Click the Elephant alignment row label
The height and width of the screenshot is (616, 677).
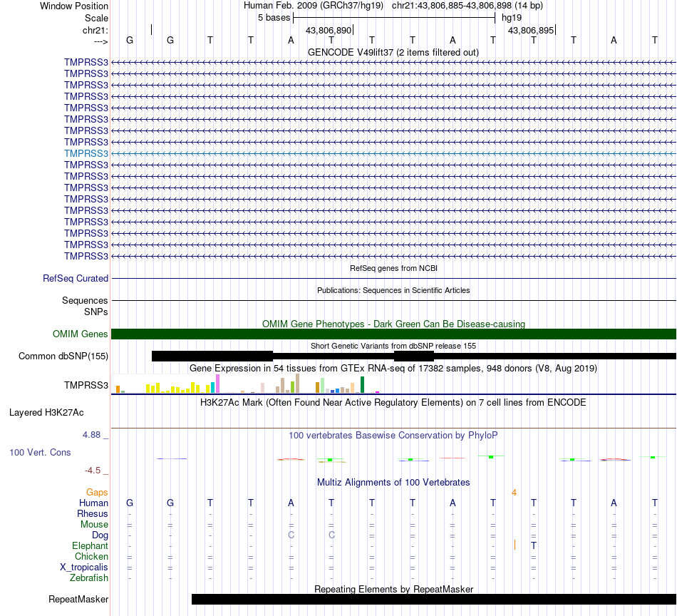coord(90,545)
